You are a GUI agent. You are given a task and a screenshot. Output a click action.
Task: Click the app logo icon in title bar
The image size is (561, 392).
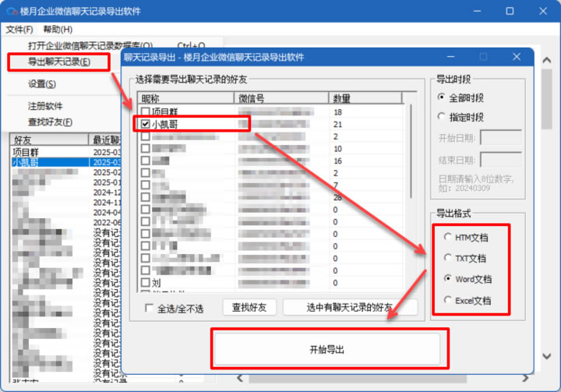[x=12, y=12]
